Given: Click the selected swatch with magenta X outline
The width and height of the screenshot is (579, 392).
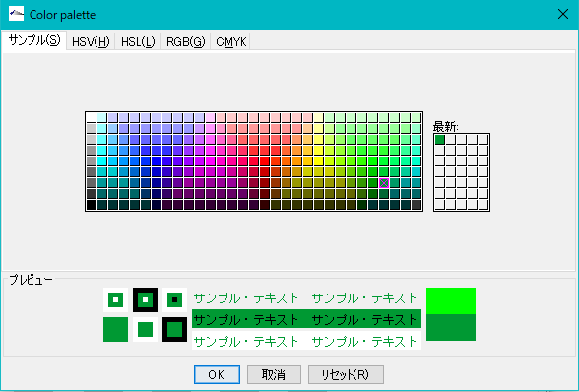Looking at the screenshot, I should coord(384,183).
